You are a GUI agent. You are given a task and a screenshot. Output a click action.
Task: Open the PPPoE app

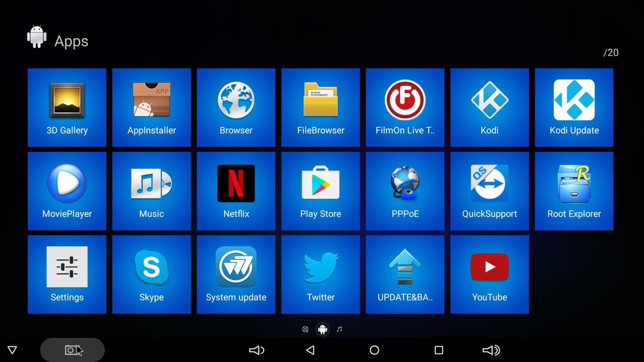405,191
